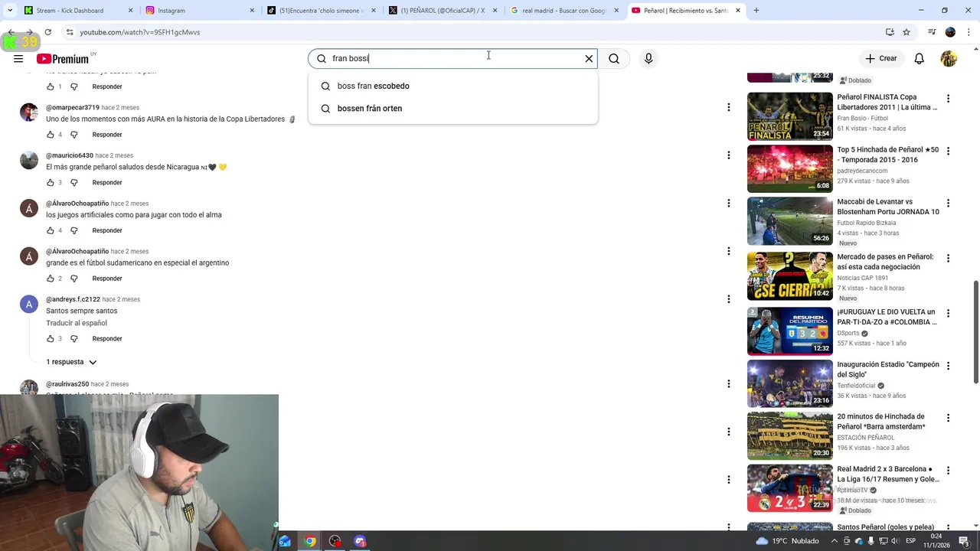980x551 pixels.
Task: Go to YouTube Premium home logo
Action: coord(63,59)
